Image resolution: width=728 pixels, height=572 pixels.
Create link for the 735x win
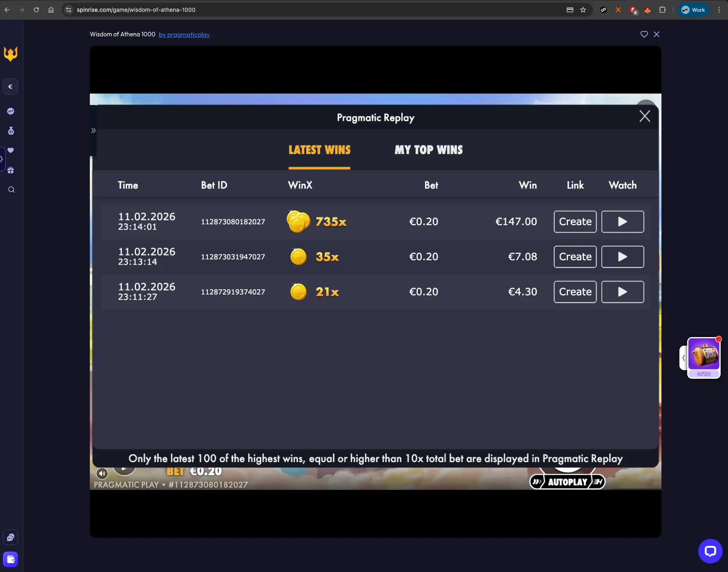[575, 222]
